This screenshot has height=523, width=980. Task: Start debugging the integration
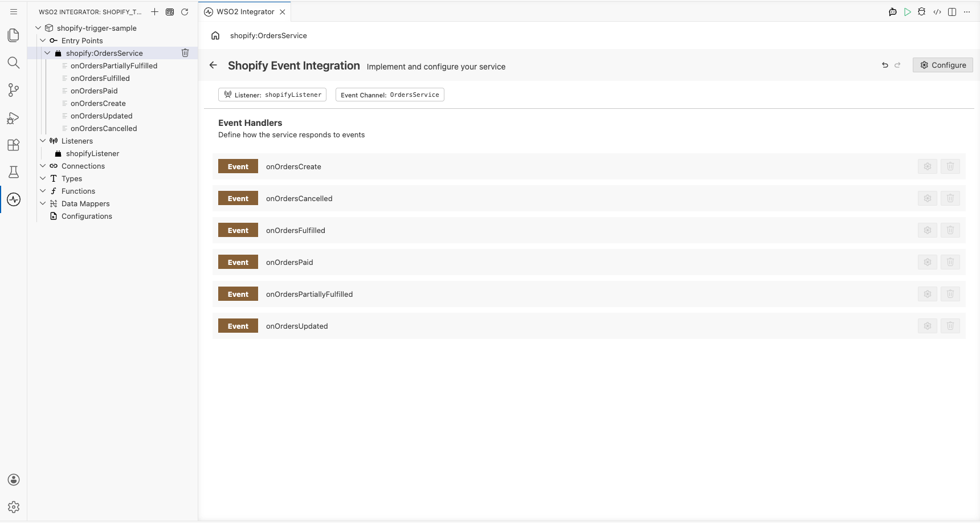[922, 11]
